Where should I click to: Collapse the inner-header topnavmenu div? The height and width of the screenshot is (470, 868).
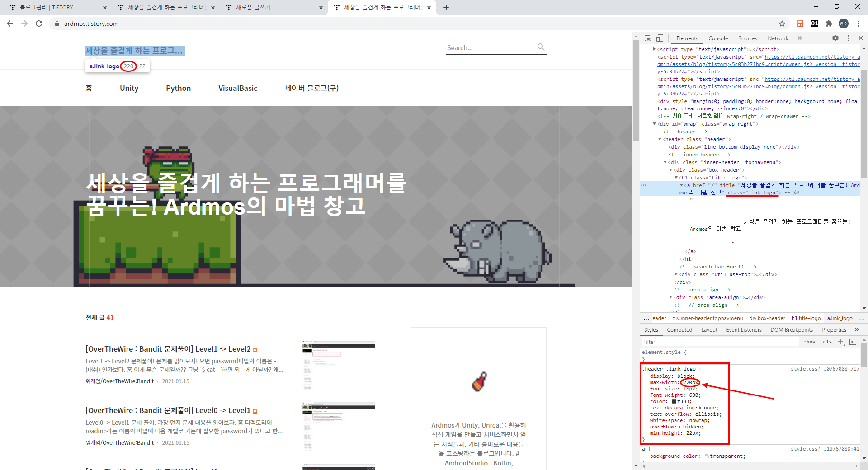[x=665, y=162]
